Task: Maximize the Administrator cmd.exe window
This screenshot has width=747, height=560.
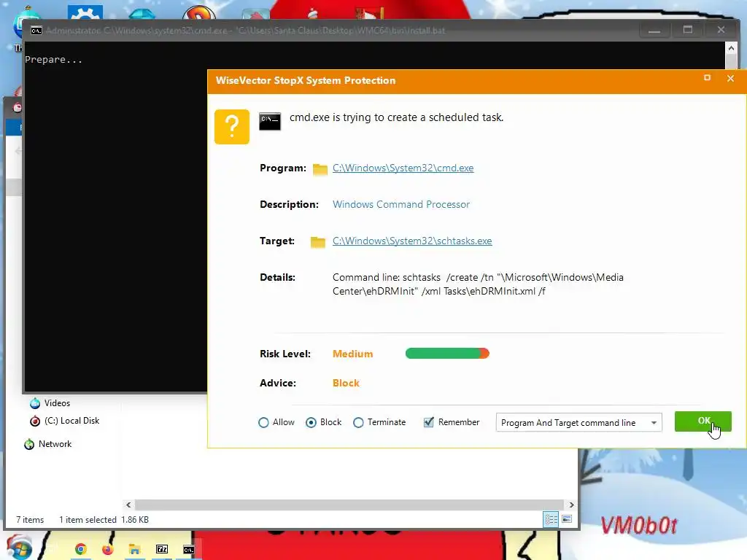Action: [687, 30]
